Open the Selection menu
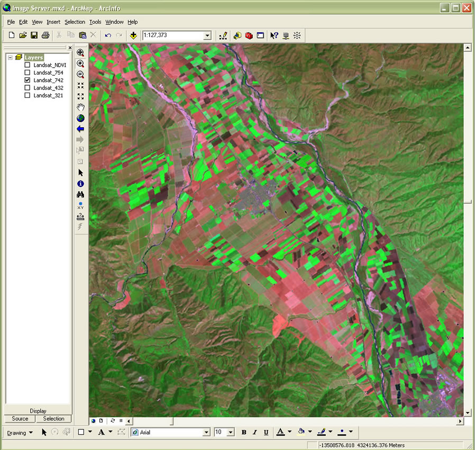This screenshot has height=450, width=476. 75,22
